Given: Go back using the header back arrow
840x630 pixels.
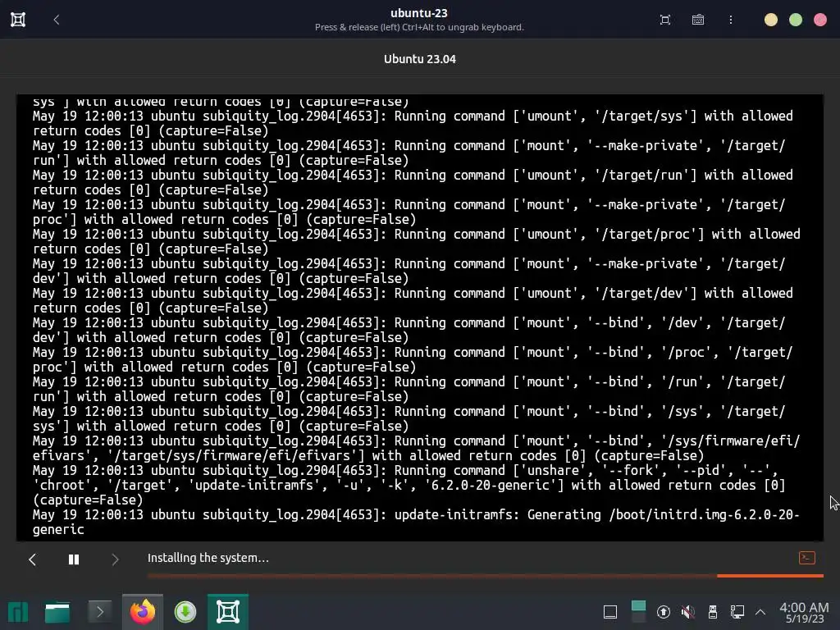Looking at the screenshot, I should (57, 20).
